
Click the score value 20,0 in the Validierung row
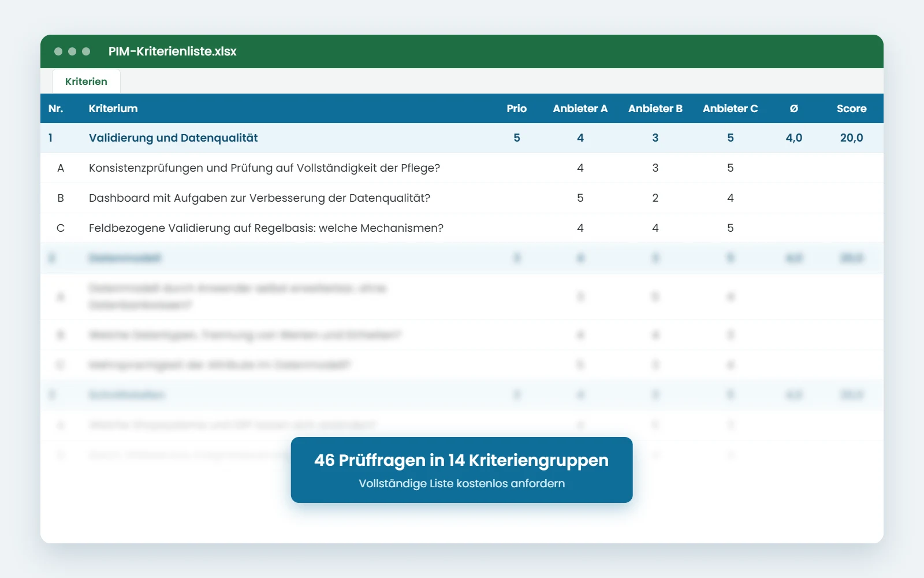point(852,138)
